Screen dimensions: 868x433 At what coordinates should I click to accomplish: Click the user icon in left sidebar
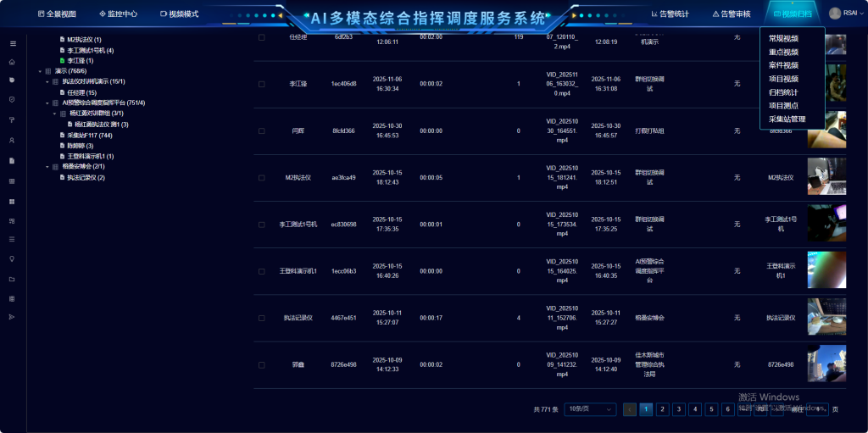tap(12, 140)
